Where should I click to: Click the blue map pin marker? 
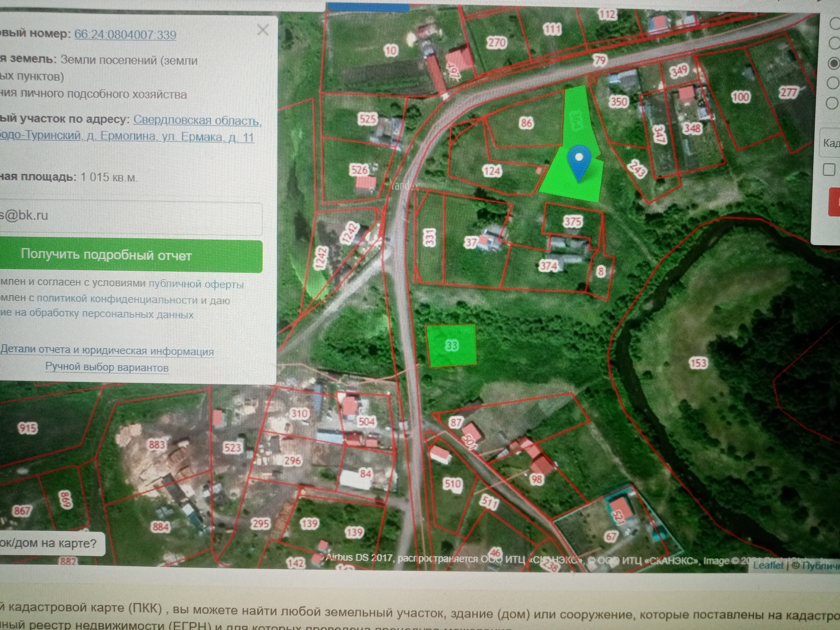tap(579, 160)
